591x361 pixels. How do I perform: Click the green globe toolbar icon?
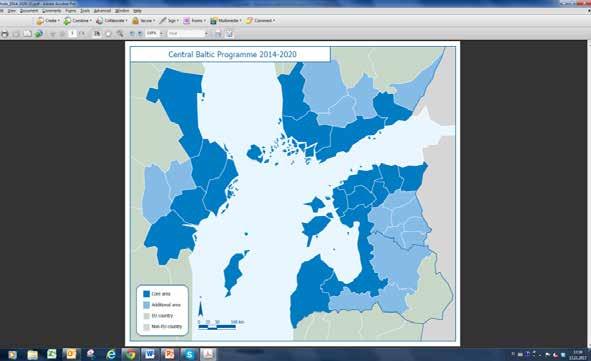[x=38, y=34]
